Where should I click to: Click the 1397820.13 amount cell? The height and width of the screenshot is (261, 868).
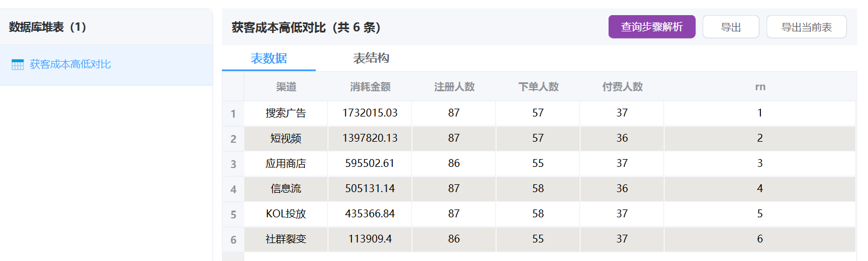pyautogui.click(x=370, y=138)
